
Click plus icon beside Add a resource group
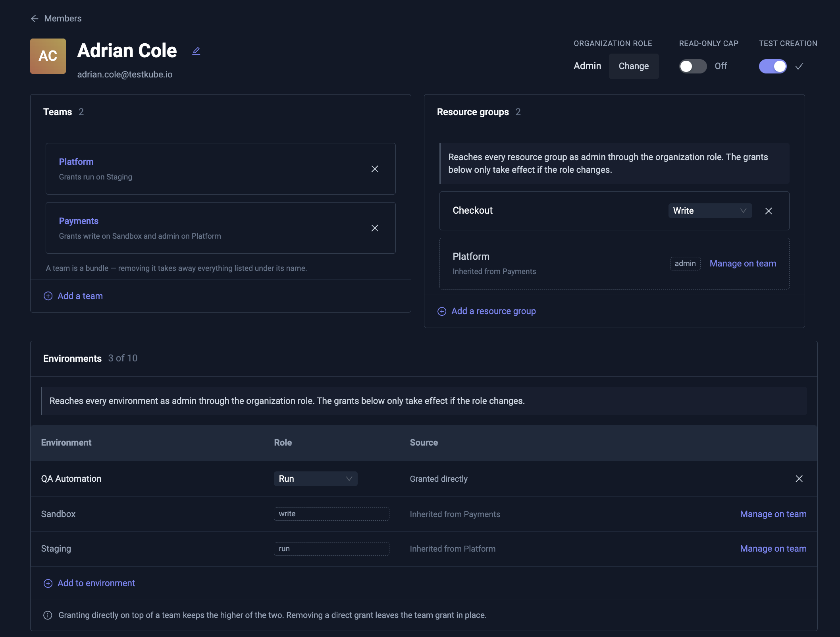coord(442,311)
